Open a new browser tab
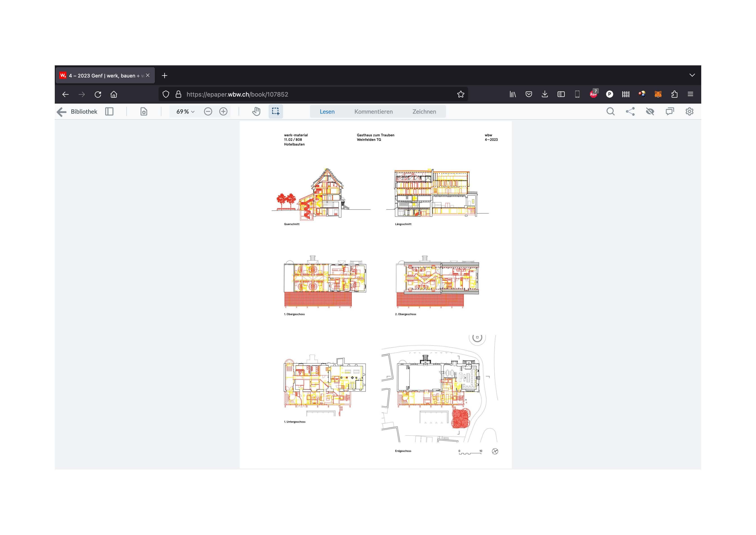This screenshot has height=535, width=756. 165,76
